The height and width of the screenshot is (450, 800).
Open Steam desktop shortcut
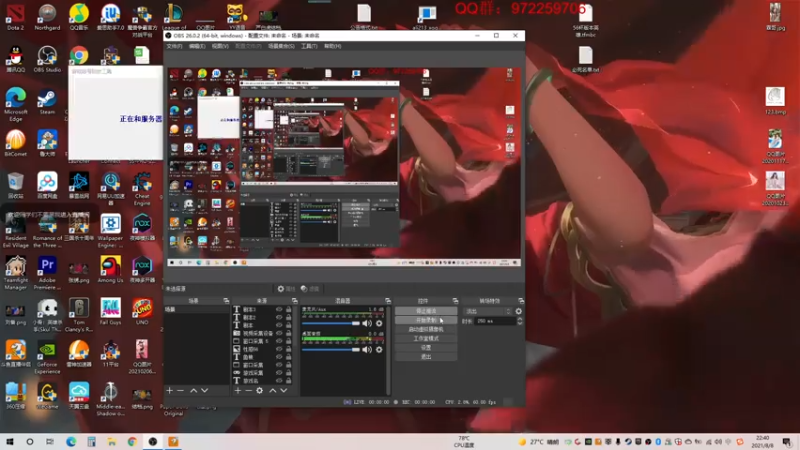47,101
